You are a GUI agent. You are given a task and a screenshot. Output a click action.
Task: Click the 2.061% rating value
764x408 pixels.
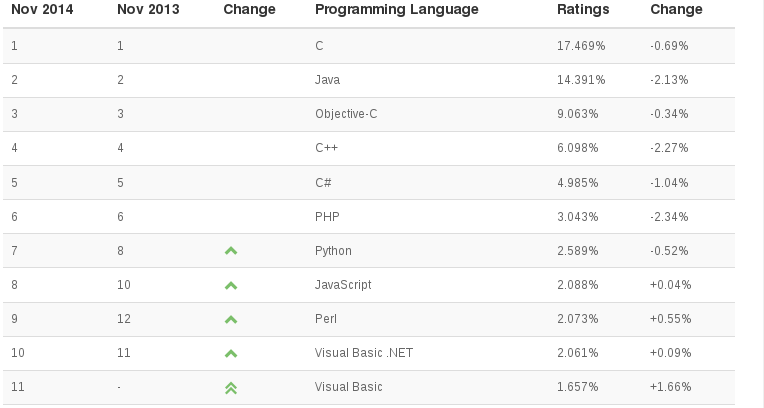pyautogui.click(x=578, y=353)
